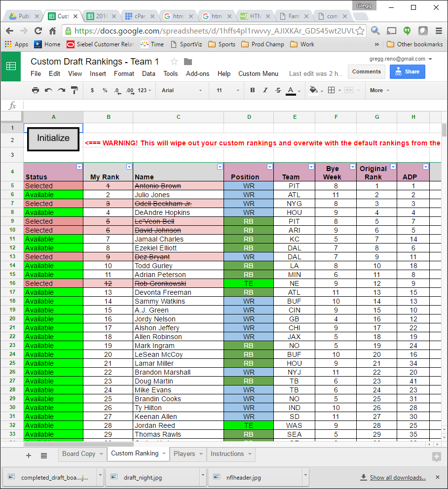Show the all sheets list

pos(44,455)
